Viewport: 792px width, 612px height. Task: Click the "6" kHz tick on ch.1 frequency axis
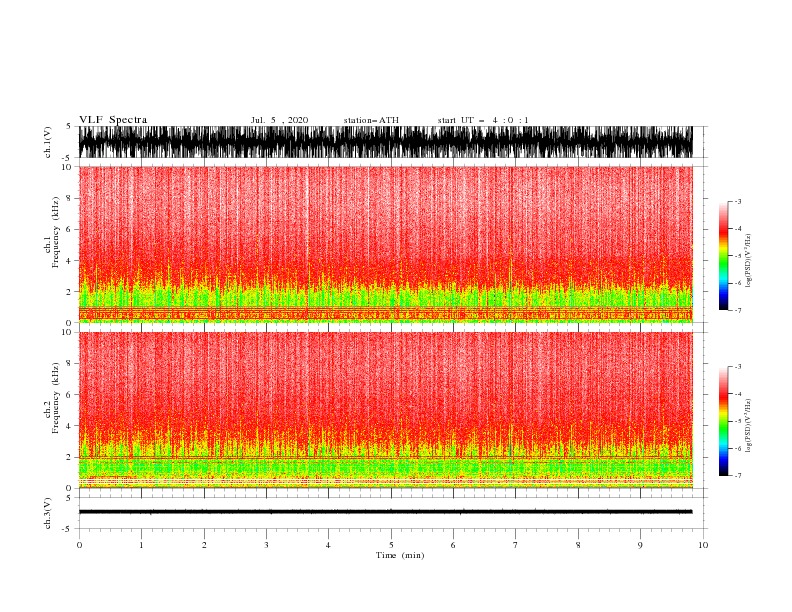point(70,229)
